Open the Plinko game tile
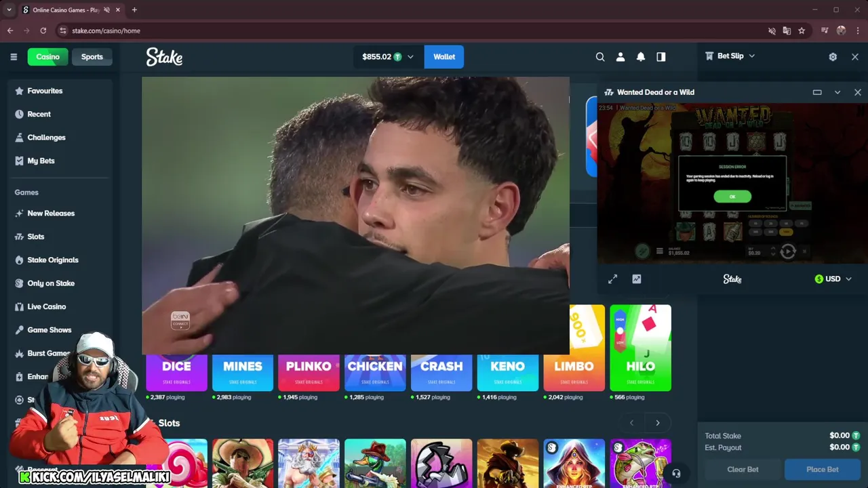Viewport: 868px width, 488px height. pyautogui.click(x=309, y=373)
